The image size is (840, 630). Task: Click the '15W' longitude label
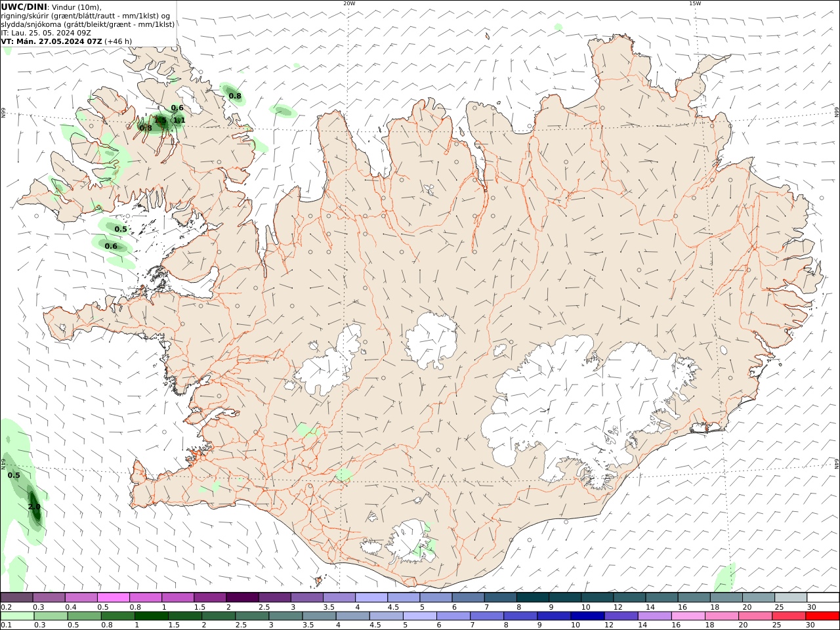pos(695,3)
